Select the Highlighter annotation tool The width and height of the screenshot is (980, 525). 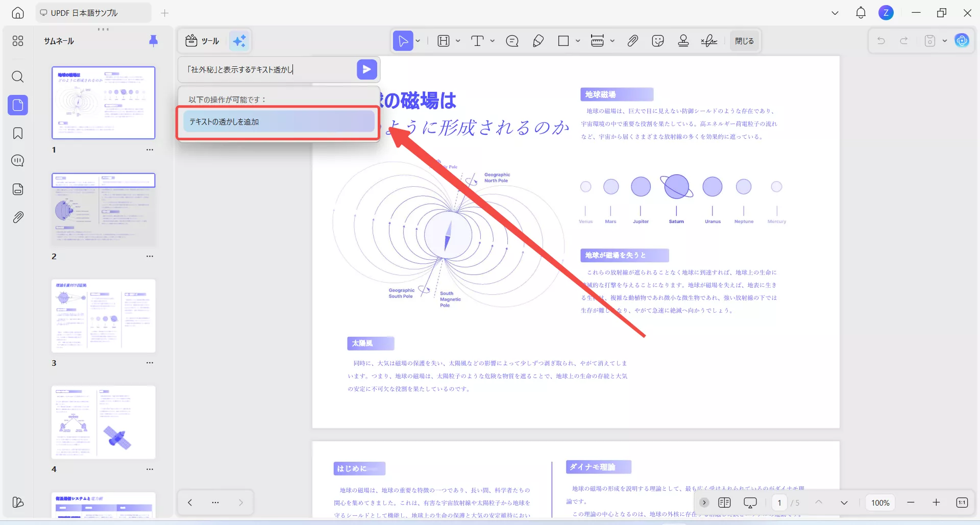pos(538,41)
